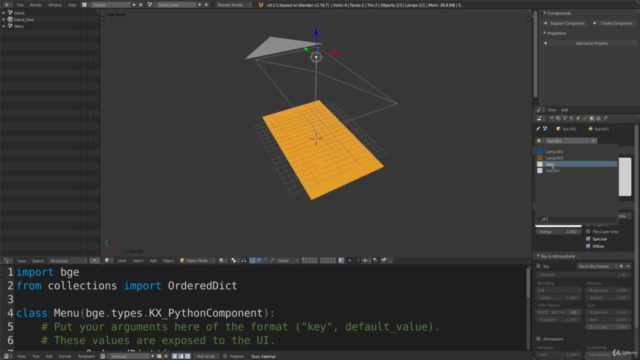Screen dimensions: 640x360
Task: Open the Templates menu in text editor
Action: (x=86, y=356)
